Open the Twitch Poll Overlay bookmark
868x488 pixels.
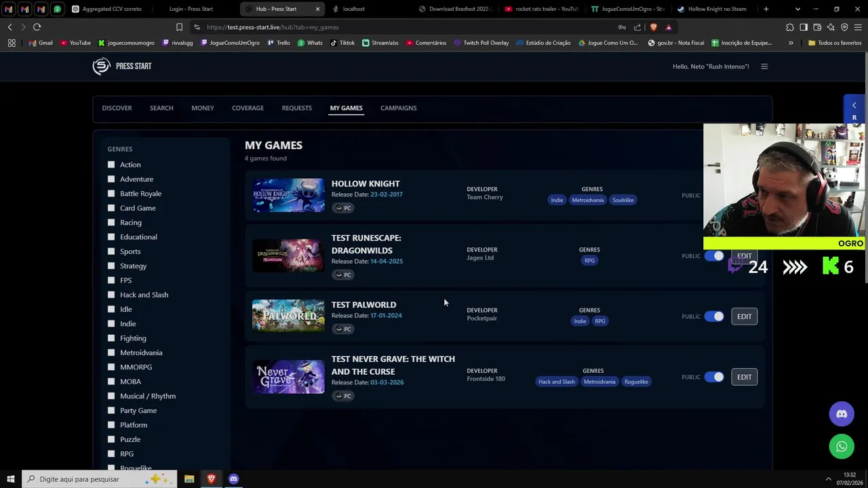tap(481, 43)
